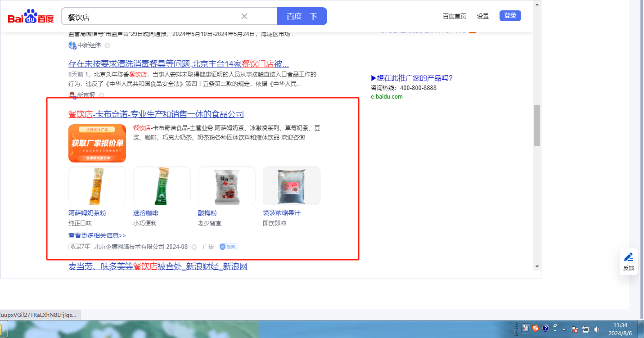This screenshot has height=338, width=644.
Task: Show hidden tray icons arrow
Action: [563, 329]
